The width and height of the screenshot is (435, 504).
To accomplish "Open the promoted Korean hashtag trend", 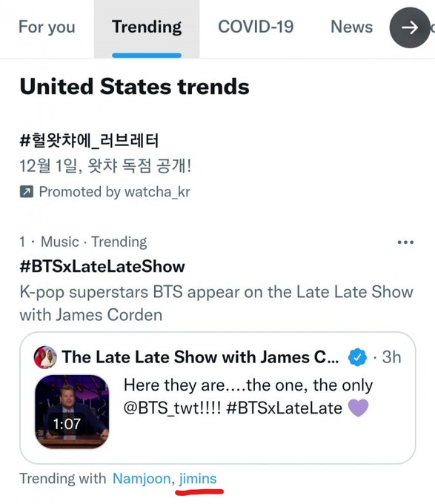I will coord(90,141).
